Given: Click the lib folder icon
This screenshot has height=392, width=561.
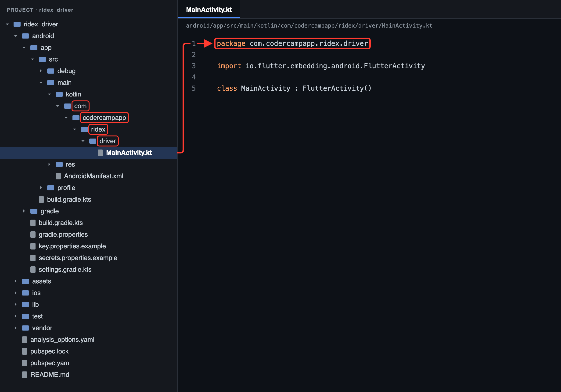Looking at the screenshot, I should [25, 305].
